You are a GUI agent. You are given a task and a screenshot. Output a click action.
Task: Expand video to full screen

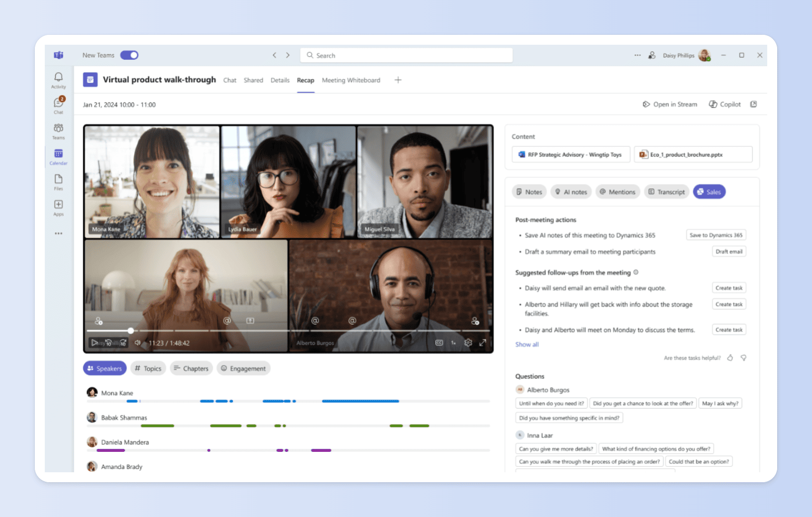pos(483,343)
